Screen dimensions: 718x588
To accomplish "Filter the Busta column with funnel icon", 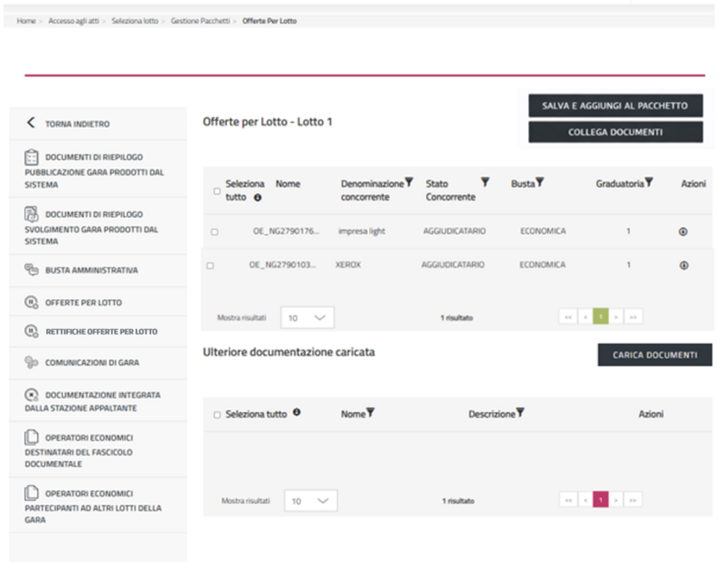I will pos(540,183).
